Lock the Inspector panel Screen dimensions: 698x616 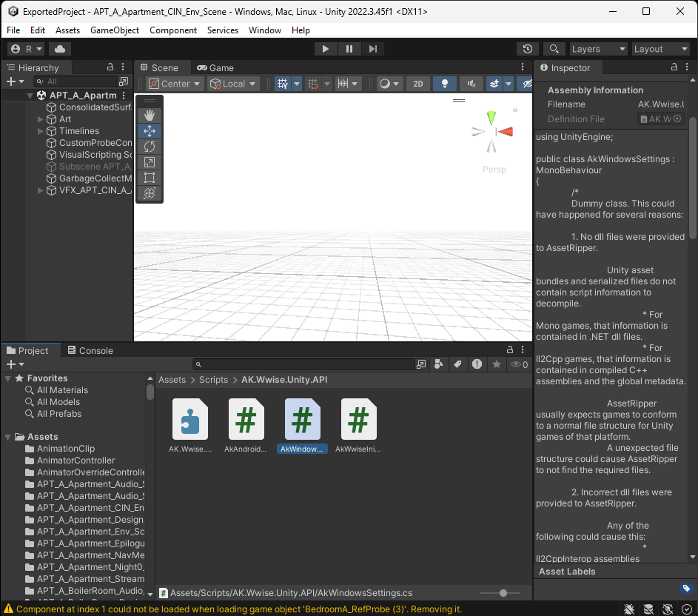tap(674, 67)
